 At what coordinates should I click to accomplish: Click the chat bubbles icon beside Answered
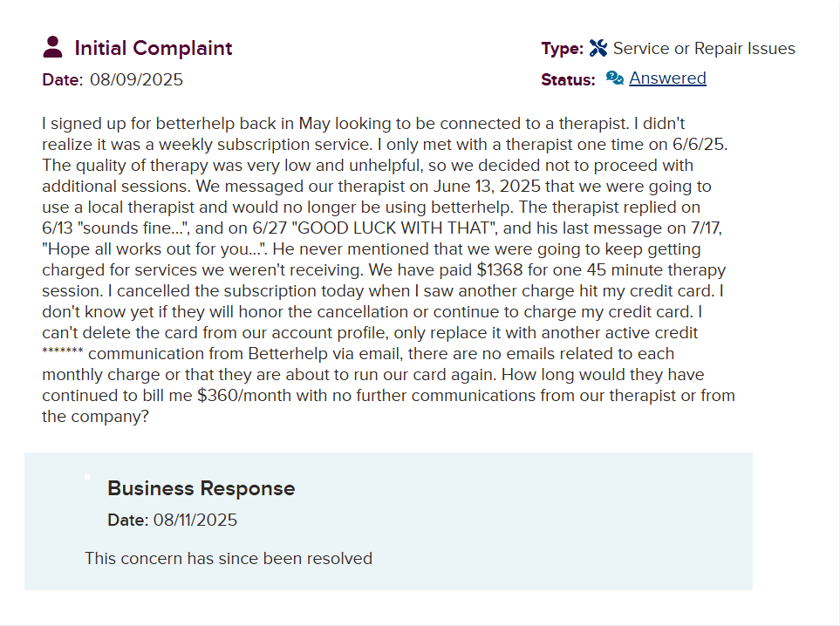(615, 78)
